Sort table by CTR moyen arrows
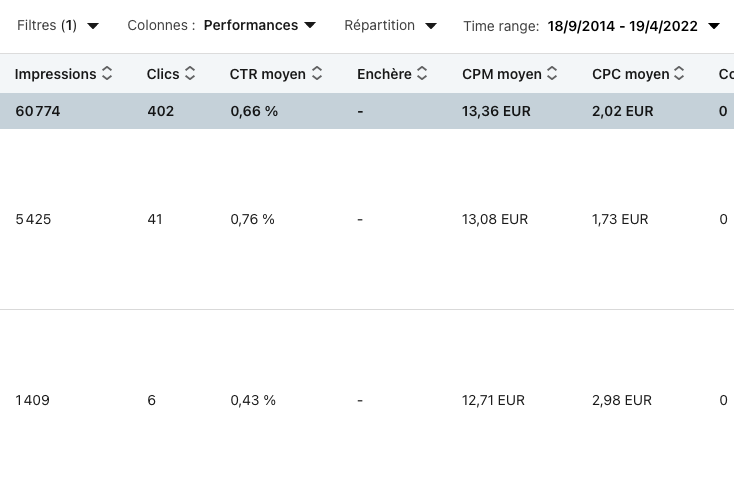Viewport: 734px width, 486px height. [x=317, y=74]
